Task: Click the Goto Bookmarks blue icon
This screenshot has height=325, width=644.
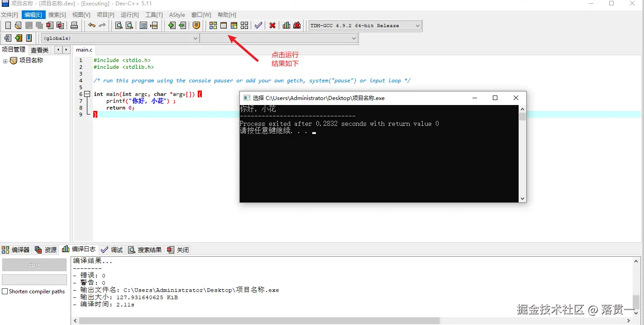Action: (x=29, y=38)
